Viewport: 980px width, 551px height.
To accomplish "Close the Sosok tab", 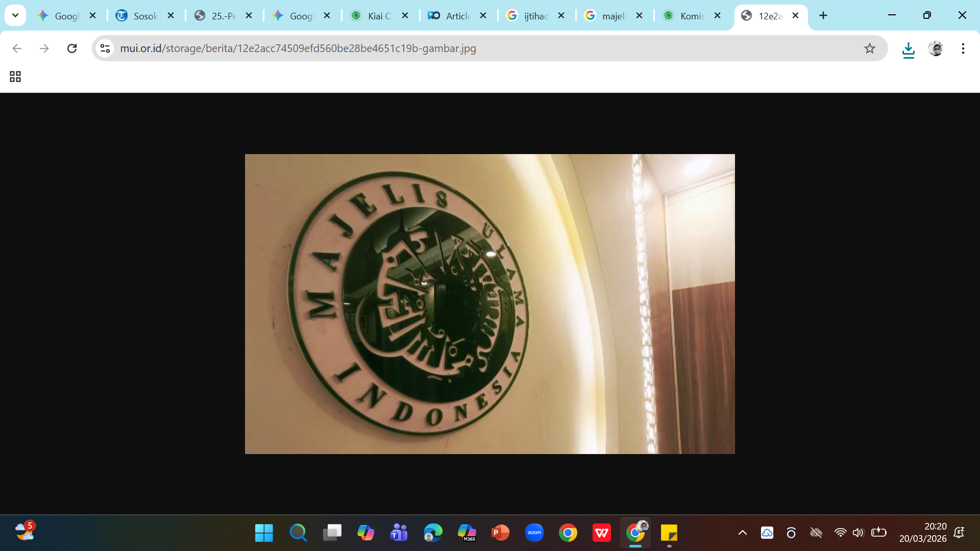I will [171, 16].
